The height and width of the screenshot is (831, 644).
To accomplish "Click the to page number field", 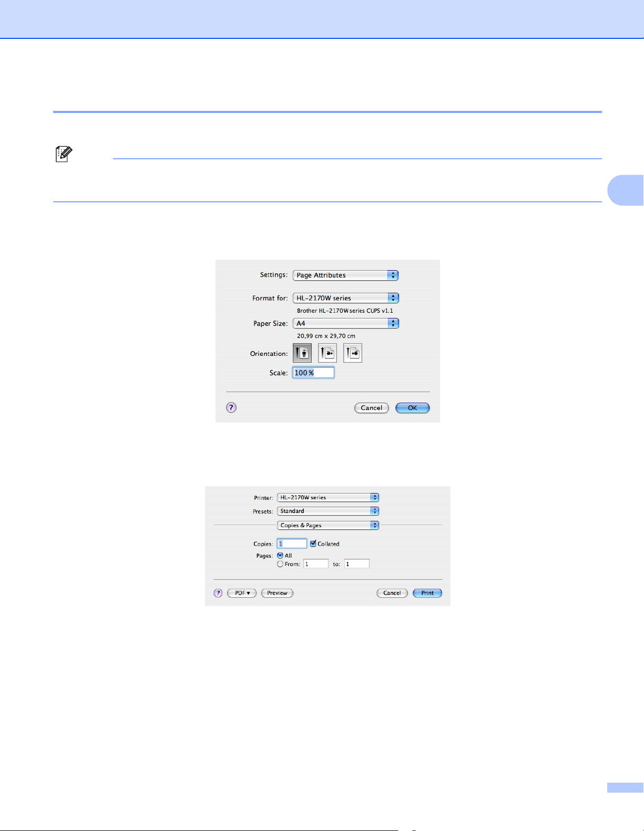I will (x=357, y=564).
